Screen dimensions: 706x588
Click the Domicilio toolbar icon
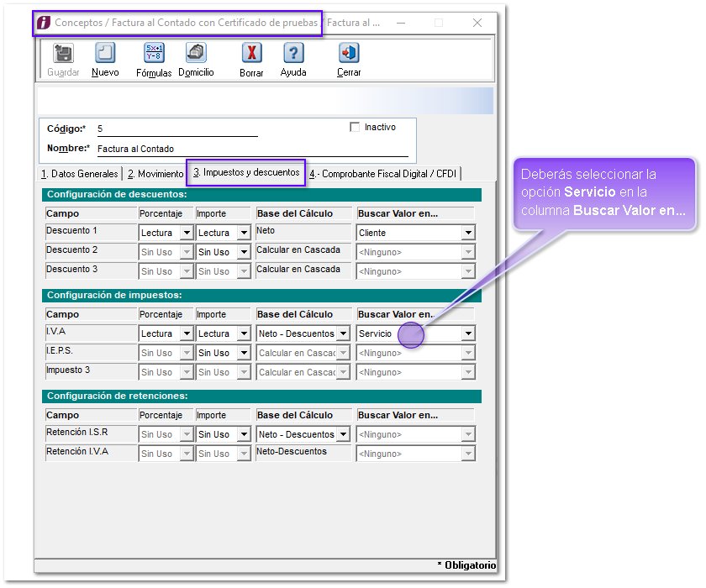196,54
